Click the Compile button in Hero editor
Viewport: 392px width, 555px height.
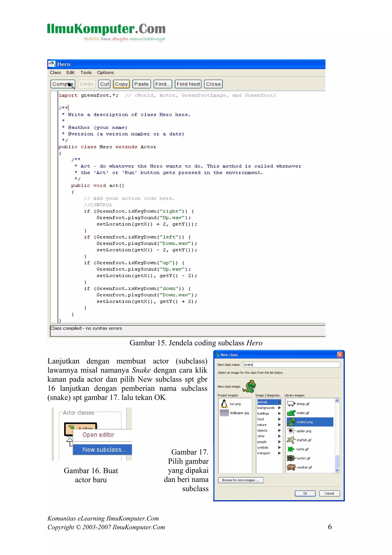pyautogui.click(x=63, y=84)
